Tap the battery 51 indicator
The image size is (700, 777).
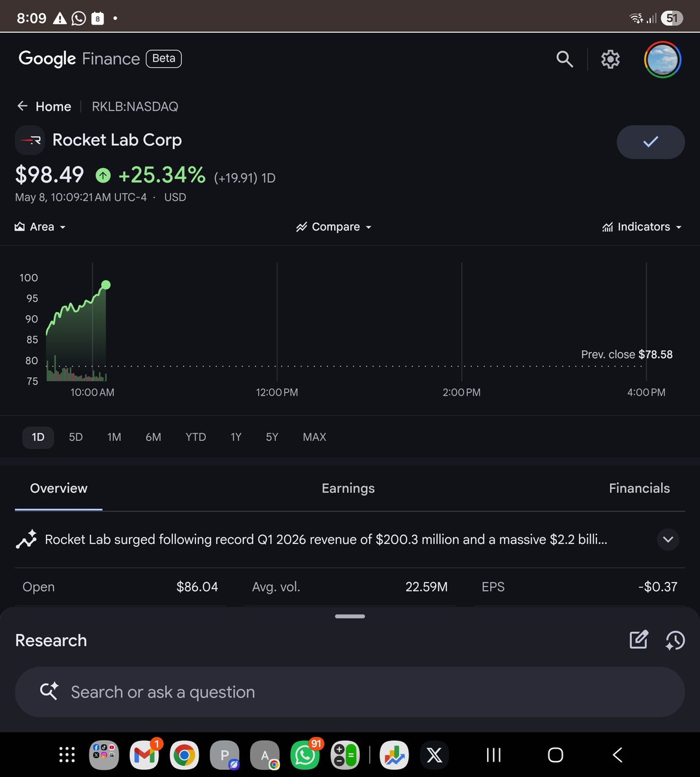pos(672,18)
